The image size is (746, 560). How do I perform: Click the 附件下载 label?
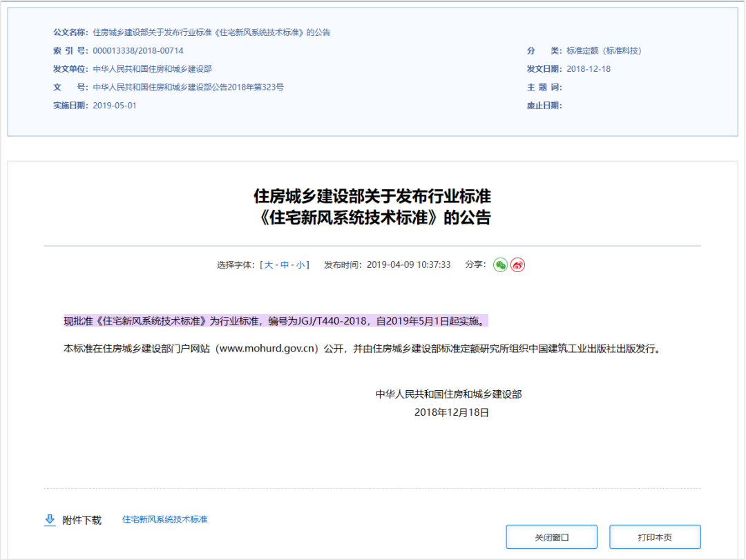(82, 520)
